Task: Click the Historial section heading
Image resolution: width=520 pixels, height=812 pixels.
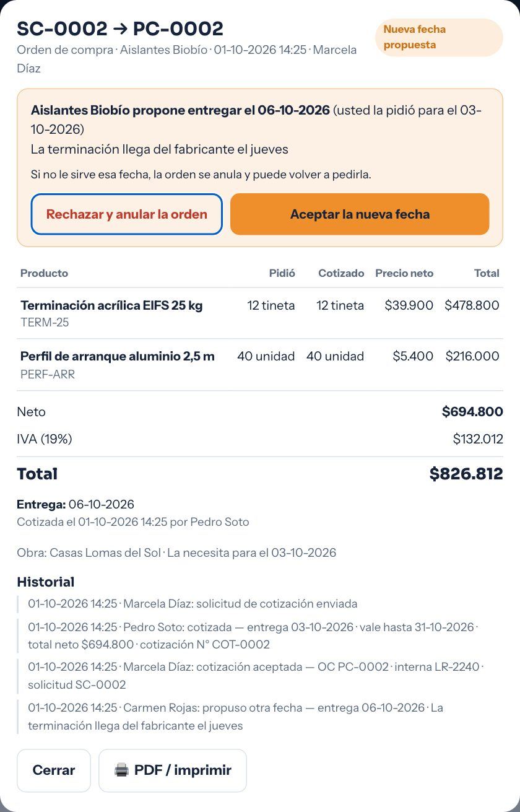Action: (x=46, y=582)
